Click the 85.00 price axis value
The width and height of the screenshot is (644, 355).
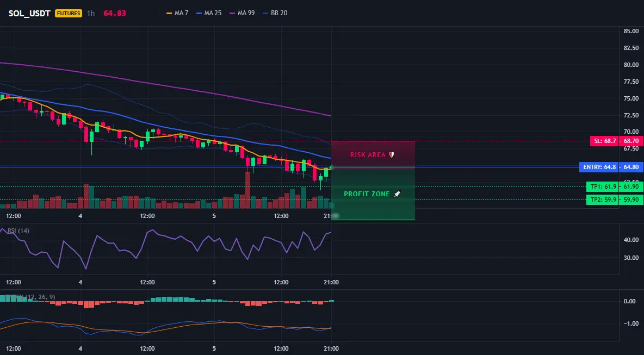631,31
